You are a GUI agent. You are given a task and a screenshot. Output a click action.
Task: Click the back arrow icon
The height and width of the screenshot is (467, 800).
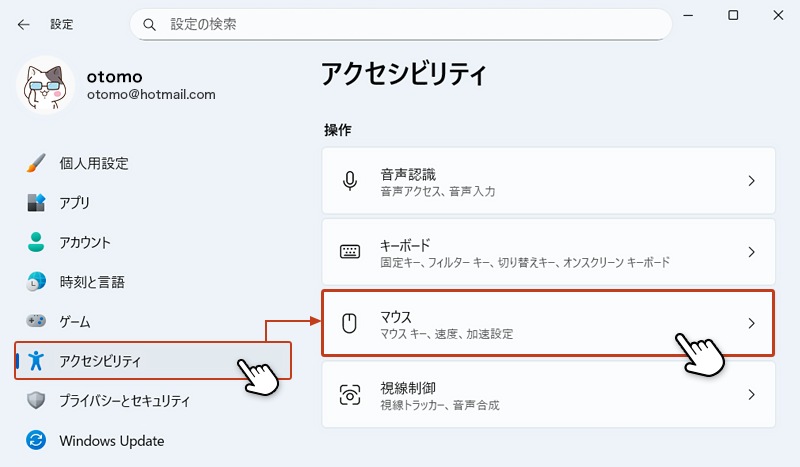click(x=23, y=24)
